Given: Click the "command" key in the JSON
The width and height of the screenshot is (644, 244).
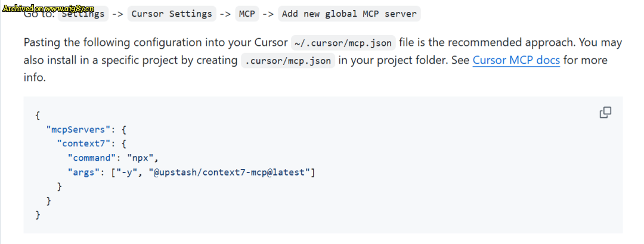Looking at the screenshot, I should point(92,158).
